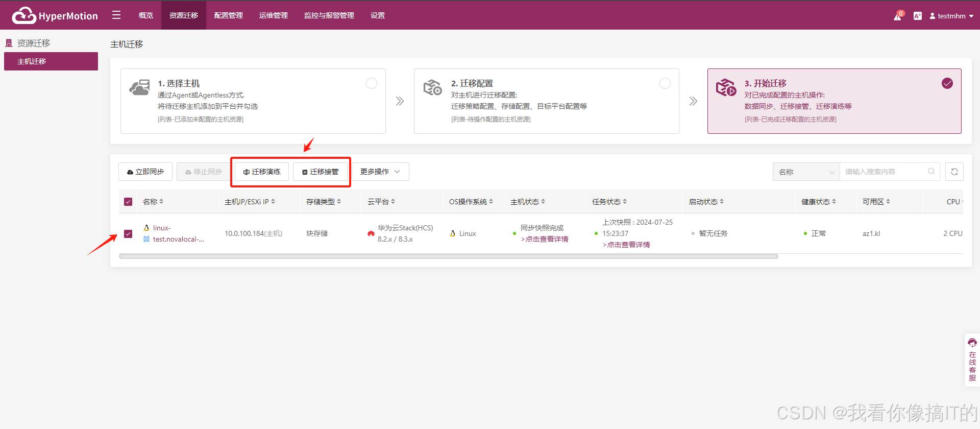Uncheck the linux-test host row checkbox

click(x=128, y=234)
